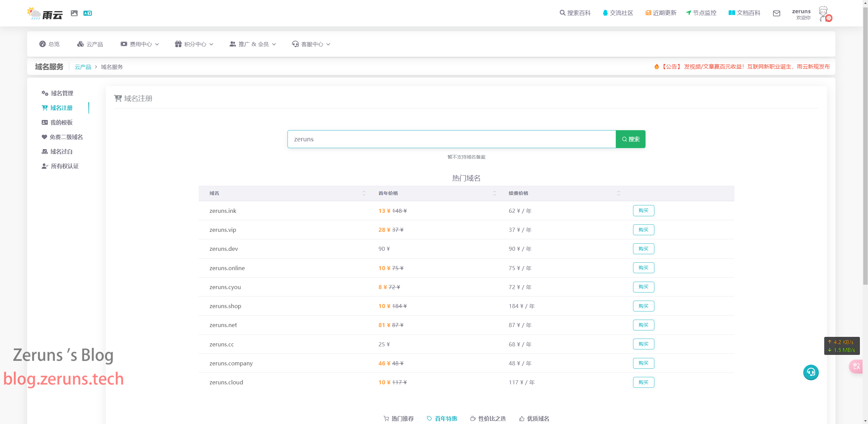This screenshot has height=424, width=868.
Task: Click the green 搜索 button
Action: point(630,139)
